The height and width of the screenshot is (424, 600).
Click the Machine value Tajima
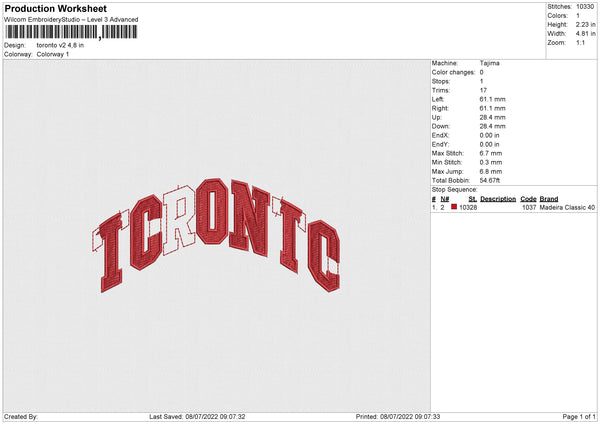489,63
